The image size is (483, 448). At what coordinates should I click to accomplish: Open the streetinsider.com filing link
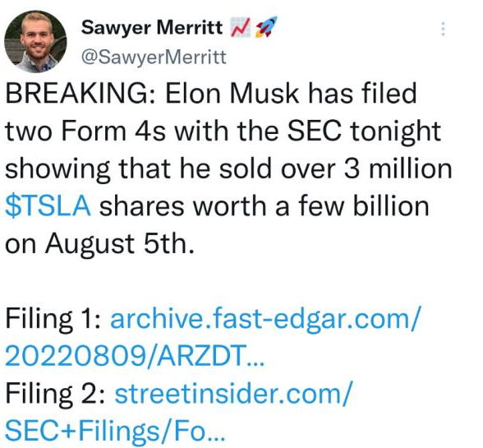(x=232, y=394)
